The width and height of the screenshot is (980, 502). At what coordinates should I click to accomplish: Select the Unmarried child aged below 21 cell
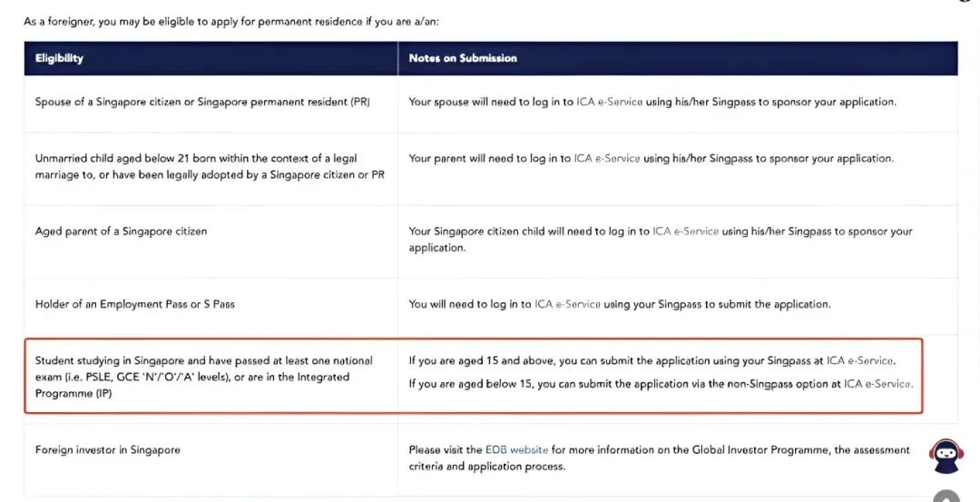click(210, 166)
